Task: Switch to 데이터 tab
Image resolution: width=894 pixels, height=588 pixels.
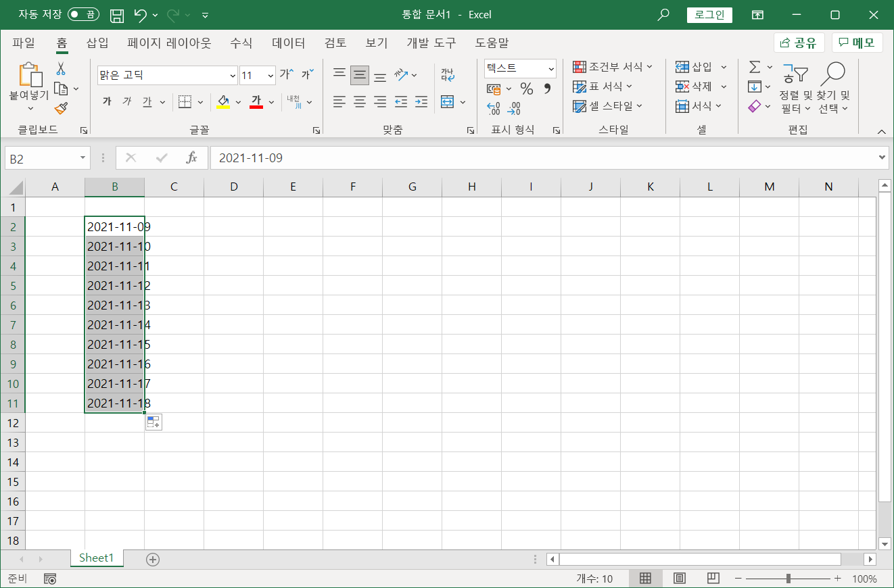Action: point(289,43)
